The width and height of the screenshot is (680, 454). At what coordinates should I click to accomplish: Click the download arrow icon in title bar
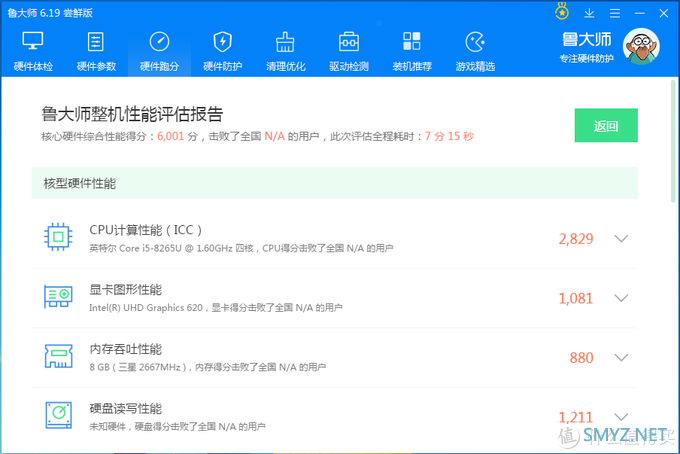pos(589,13)
